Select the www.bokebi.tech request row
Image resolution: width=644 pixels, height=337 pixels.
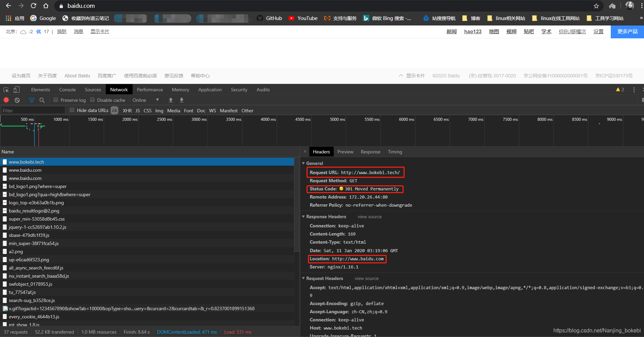coord(147,162)
